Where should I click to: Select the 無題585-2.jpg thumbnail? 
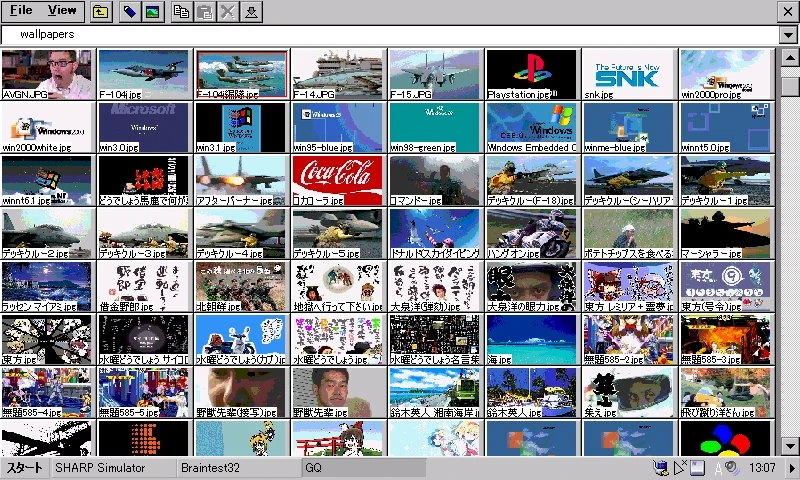pyautogui.click(x=630, y=340)
